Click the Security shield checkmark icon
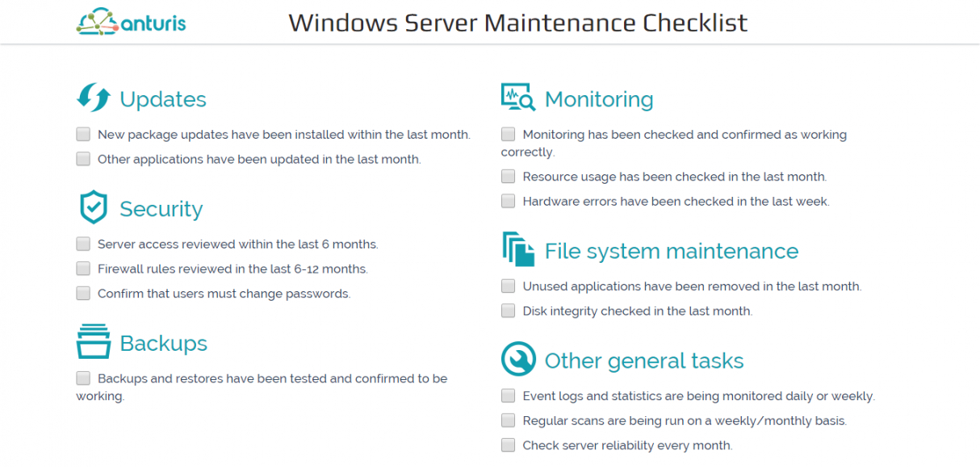Image resolution: width=980 pixels, height=467 pixels. [94, 207]
